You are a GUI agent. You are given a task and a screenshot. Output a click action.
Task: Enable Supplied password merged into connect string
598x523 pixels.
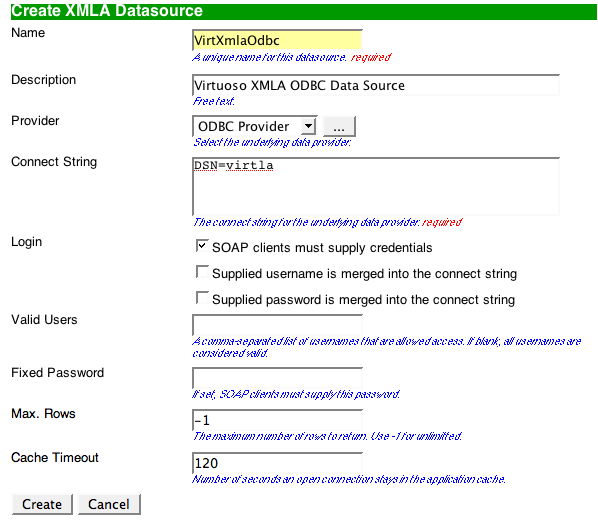(x=202, y=298)
